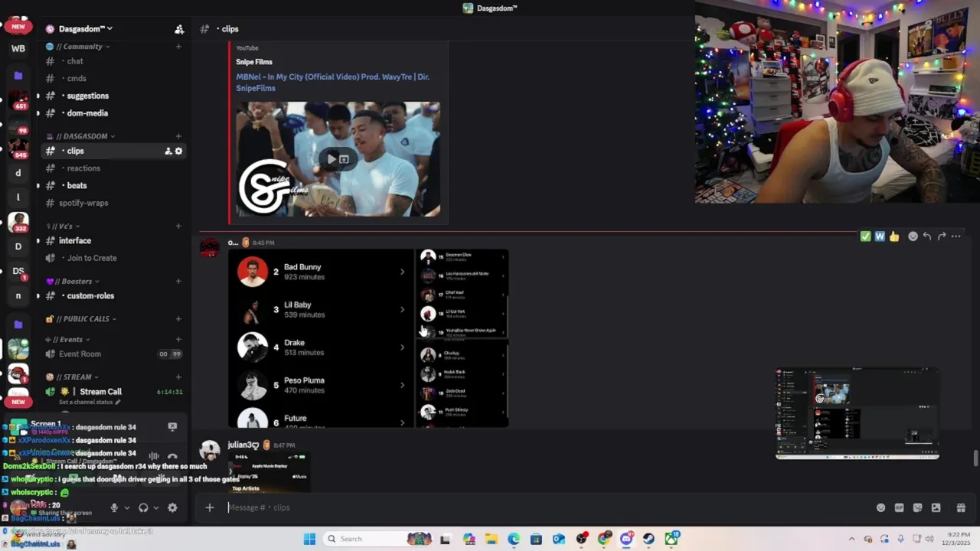This screenshot has height=551, width=980.
Task: Open more options on hovered message
Action: [955, 236]
